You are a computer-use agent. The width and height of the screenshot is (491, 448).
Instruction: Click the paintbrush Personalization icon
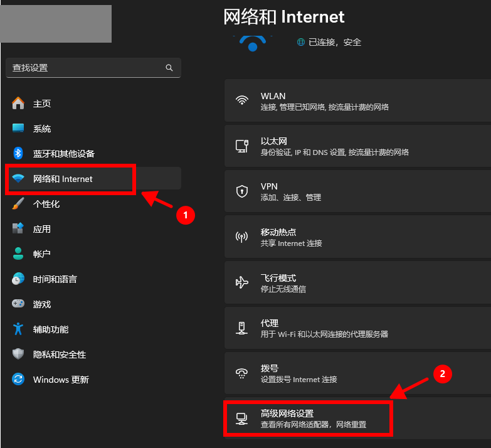(19, 204)
